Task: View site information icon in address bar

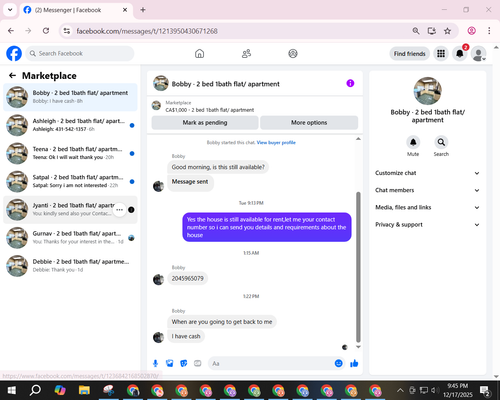Action: tap(67, 31)
